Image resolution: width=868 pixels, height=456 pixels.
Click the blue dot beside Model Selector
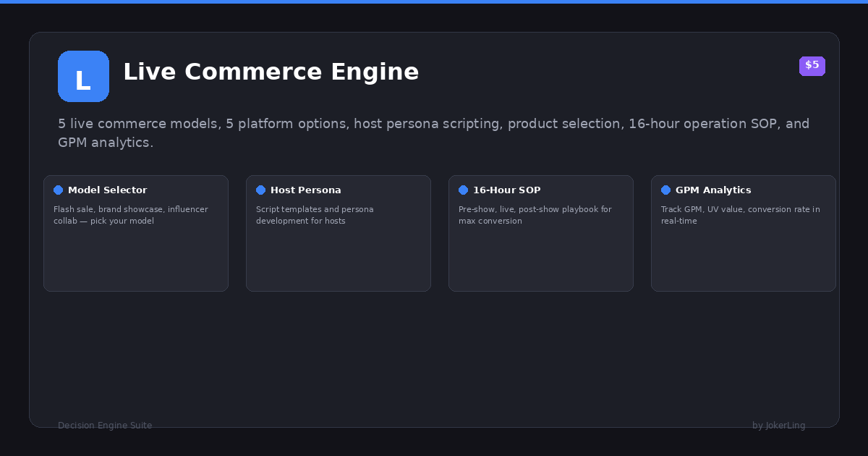(59, 190)
